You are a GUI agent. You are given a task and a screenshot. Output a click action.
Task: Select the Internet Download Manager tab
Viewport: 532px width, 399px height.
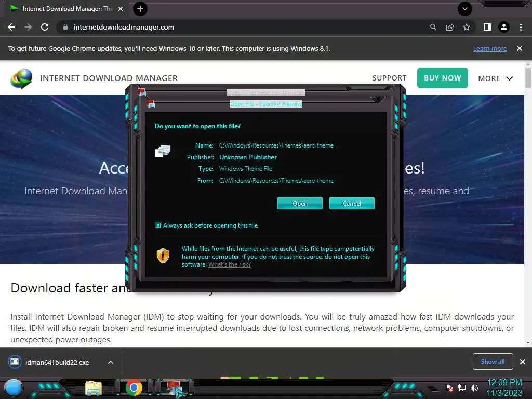pos(66,9)
